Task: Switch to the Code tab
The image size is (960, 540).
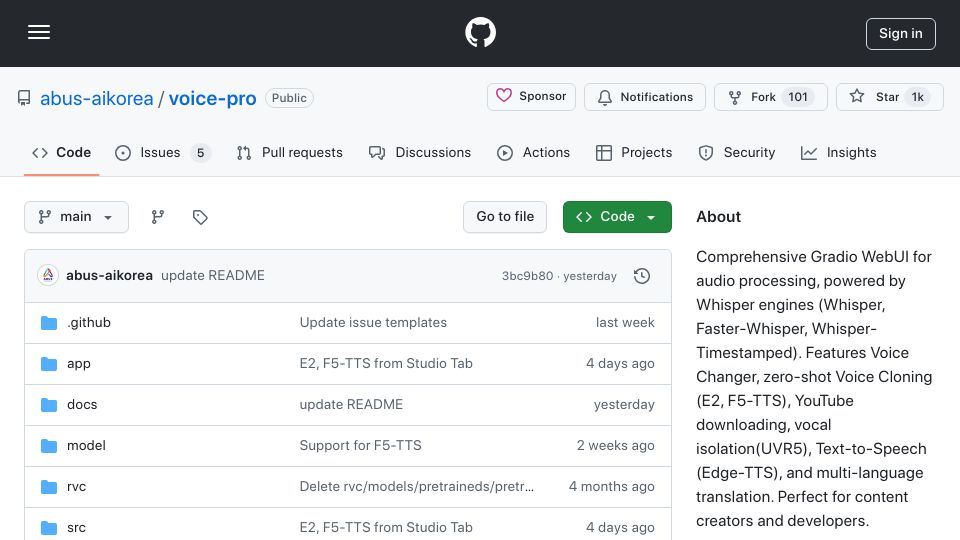Action: pos(61,152)
